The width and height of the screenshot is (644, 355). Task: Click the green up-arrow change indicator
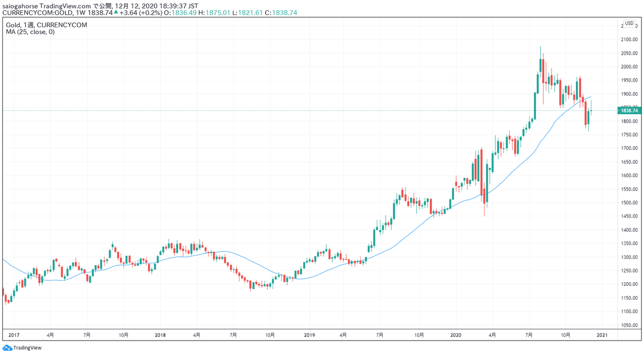(x=115, y=12)
